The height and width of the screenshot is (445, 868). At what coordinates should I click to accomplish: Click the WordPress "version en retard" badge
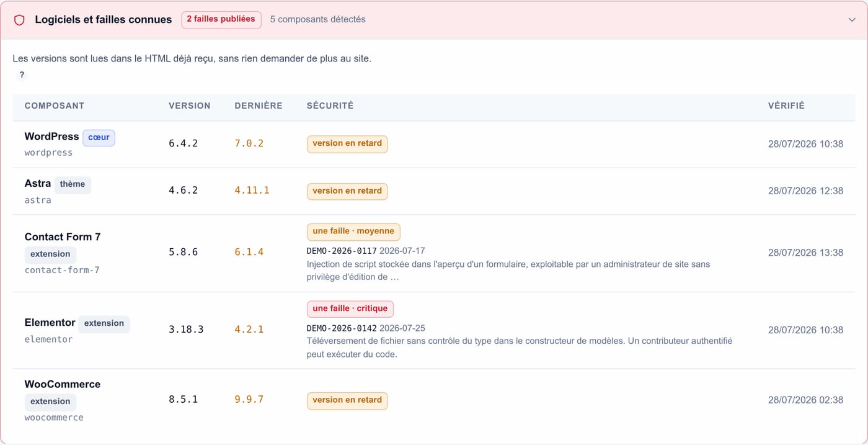pos(347,144)
